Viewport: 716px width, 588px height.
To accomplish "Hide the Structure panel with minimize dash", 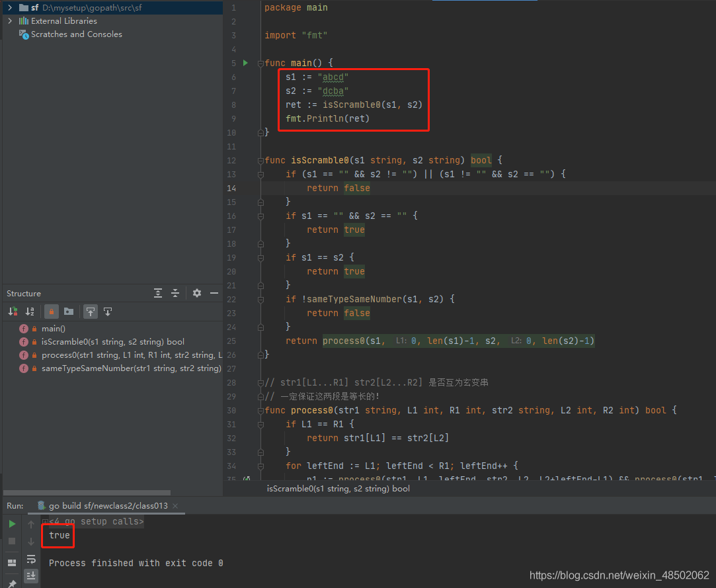I will click(x=214, y=293).
